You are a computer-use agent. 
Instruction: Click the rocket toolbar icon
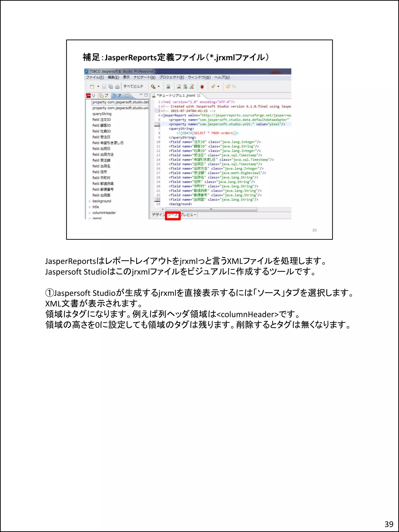pos(213,86)
